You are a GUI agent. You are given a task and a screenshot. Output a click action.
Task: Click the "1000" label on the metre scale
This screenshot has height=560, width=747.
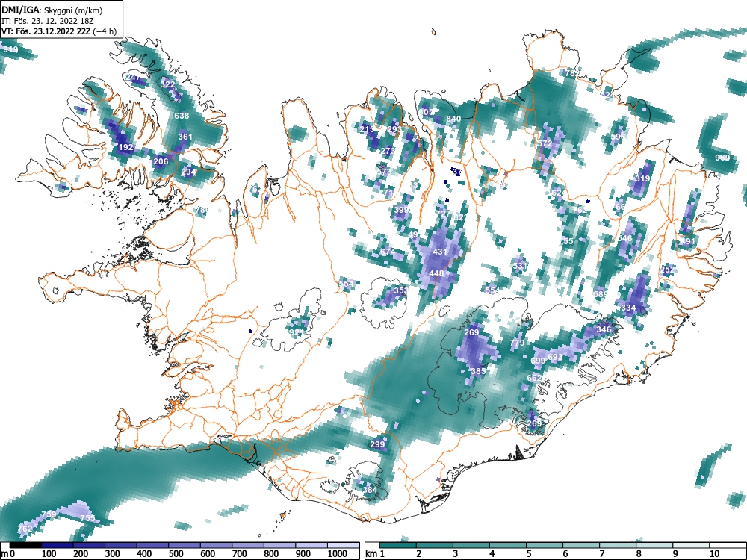[x=338, y=554]
